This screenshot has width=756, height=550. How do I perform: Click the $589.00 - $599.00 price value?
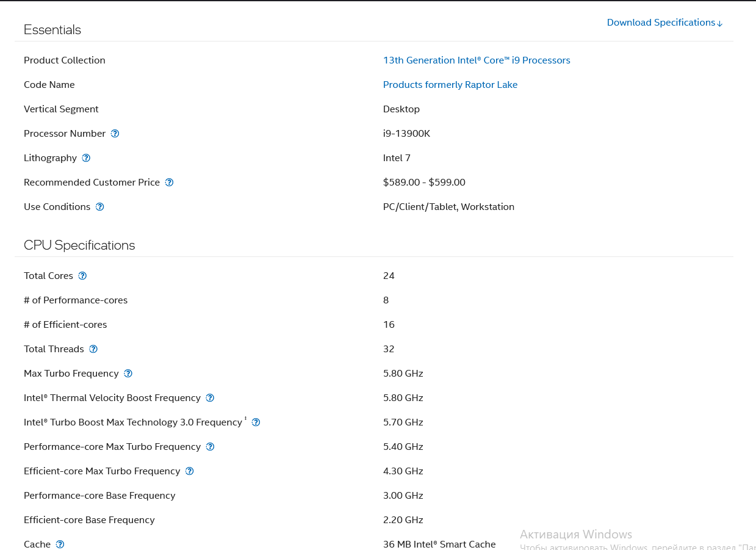coord(424,183)
